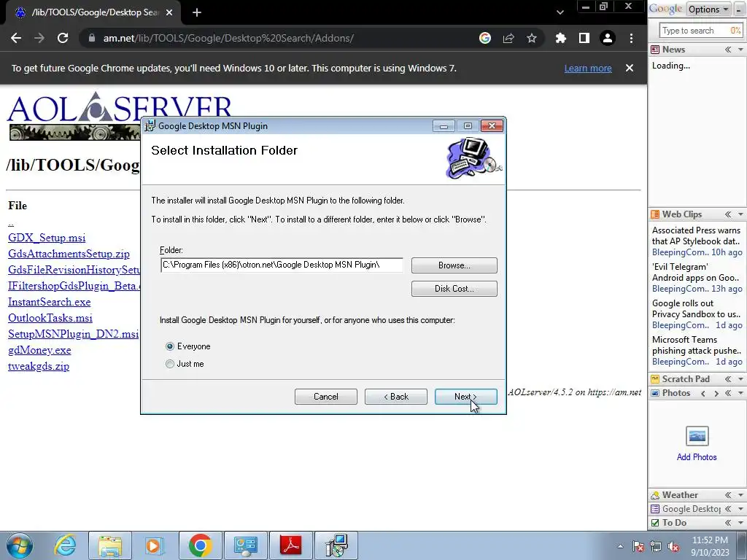The width and height of the screenshot is (747, 560).
Task: Open the Web Clips panel dropdown arrow
Action: click(740, 214)
